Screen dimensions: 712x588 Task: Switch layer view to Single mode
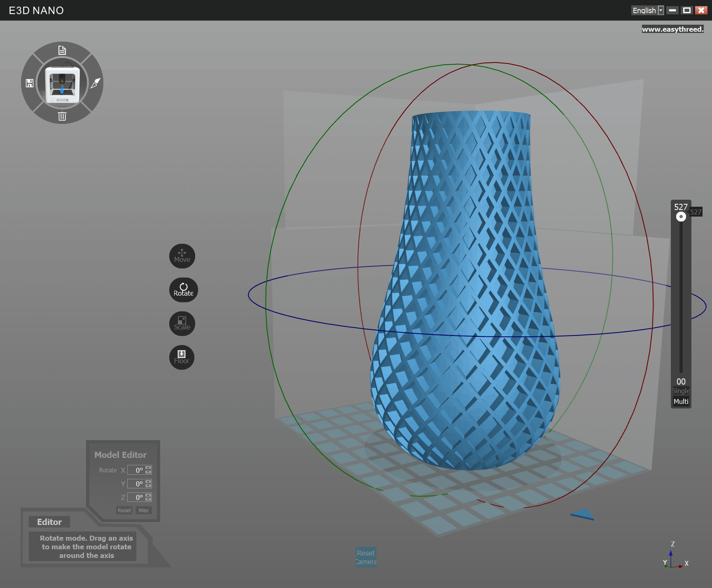(x=681, y=391)
